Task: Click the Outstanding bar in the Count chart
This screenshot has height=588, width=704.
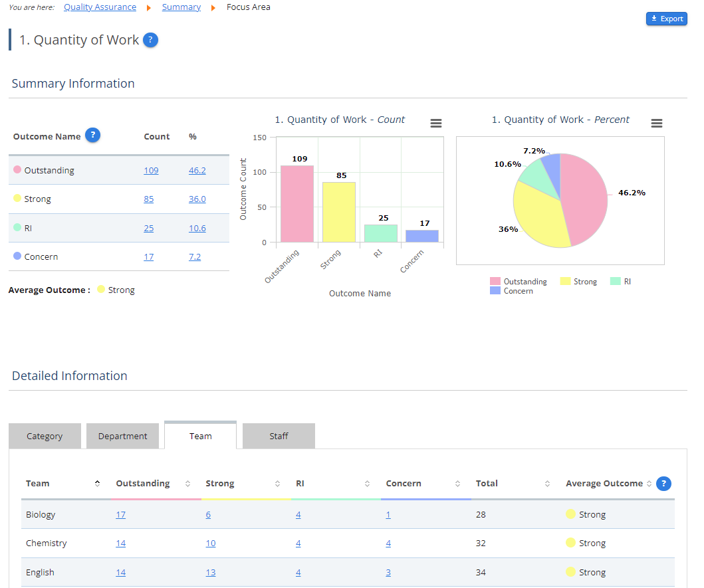Action: click(x=297, y=203)
